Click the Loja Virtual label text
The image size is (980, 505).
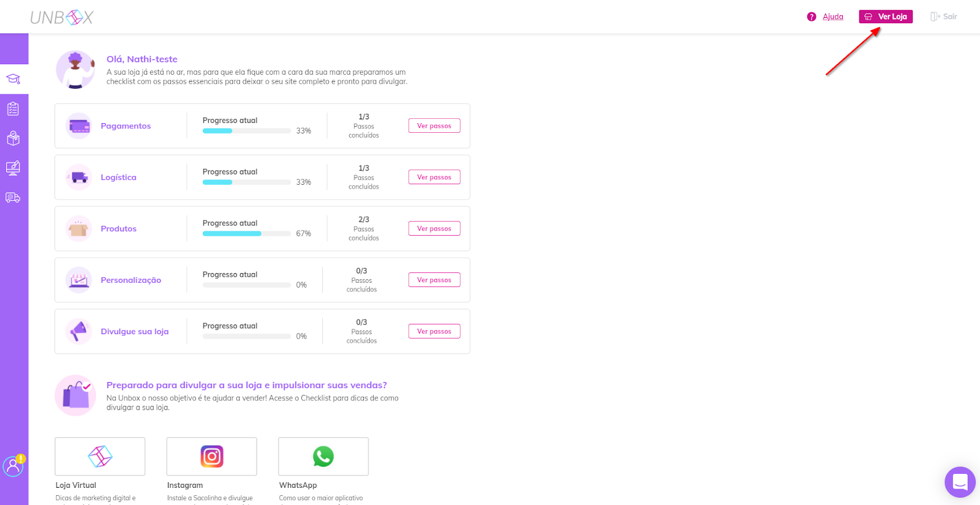pyautogui.click(x=76, y=485)
